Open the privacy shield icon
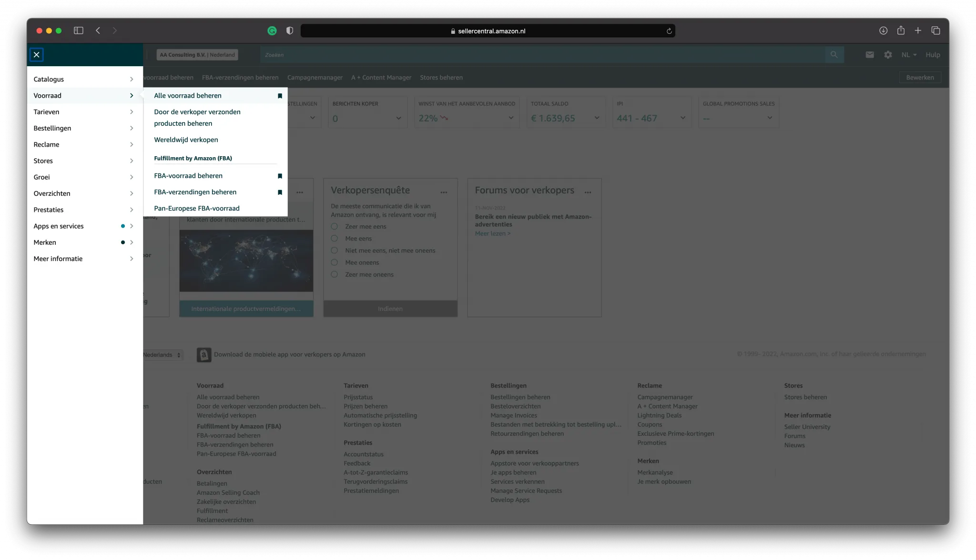The width and height of the screenshot is (976, 560). (289, 31)
